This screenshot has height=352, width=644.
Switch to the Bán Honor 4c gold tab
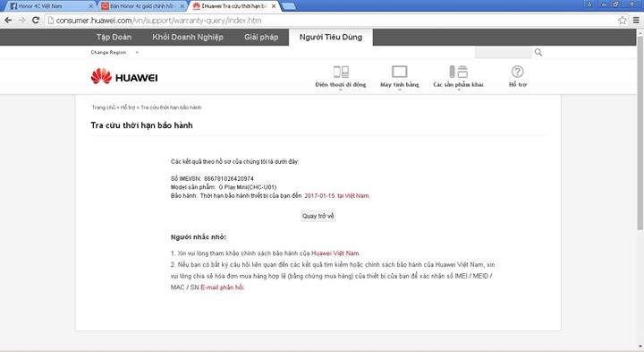pos(140,6)
